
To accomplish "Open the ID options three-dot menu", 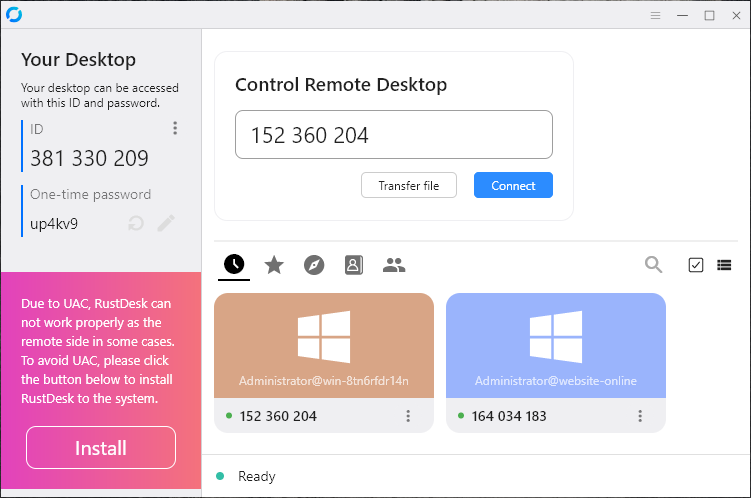I will pos(175,128).
